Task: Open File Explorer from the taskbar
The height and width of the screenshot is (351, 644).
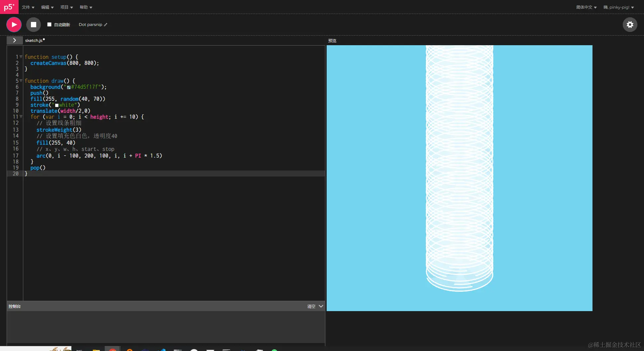Action: pos(96,349)
